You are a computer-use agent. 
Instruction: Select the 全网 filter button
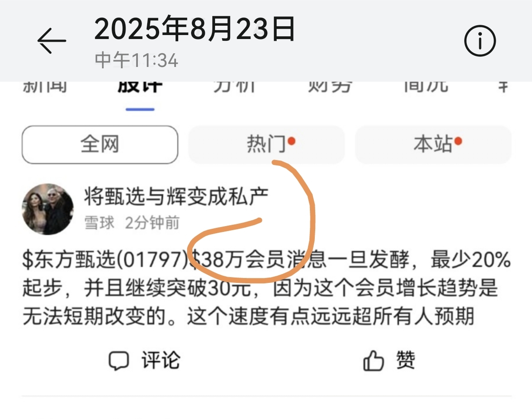pos(100,145)
